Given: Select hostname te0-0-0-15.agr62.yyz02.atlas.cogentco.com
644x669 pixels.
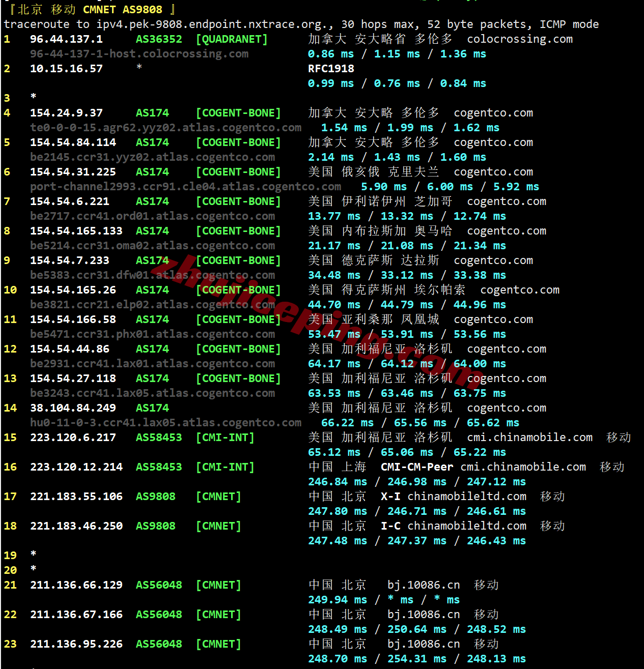Looking at the screenshot, I should click(x=165, y=128).
